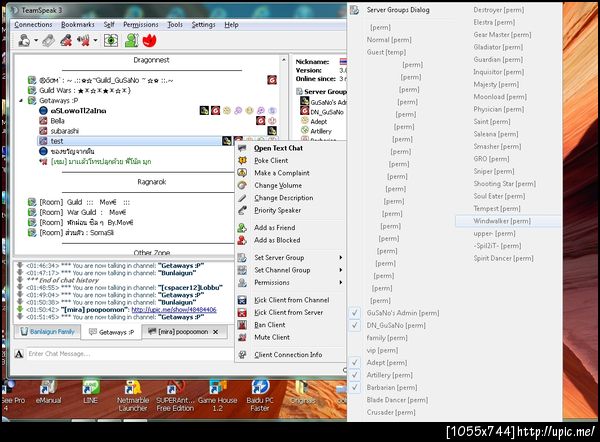Choose Priority Speaker
Image resolution: width=600 pixels, height=442 pixels.
click(x=290, y=210)
